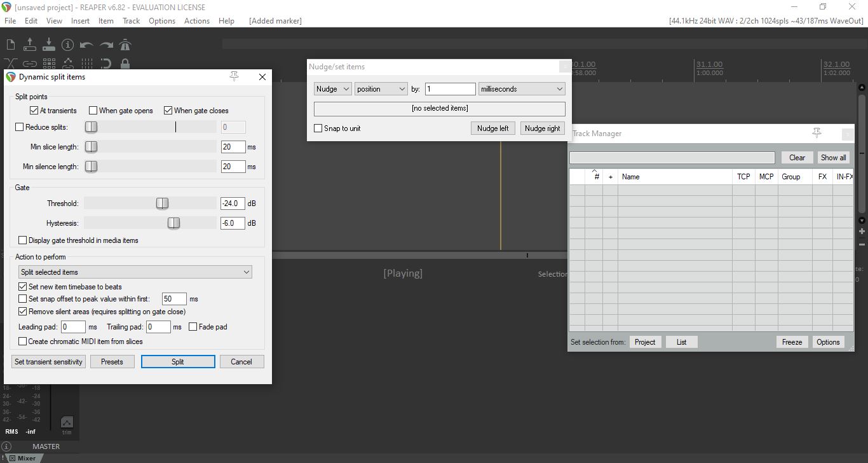This screenshot has height=463, width=868.
Task: Toggle snap magnet icon
Action: click(x=106, y=64)
